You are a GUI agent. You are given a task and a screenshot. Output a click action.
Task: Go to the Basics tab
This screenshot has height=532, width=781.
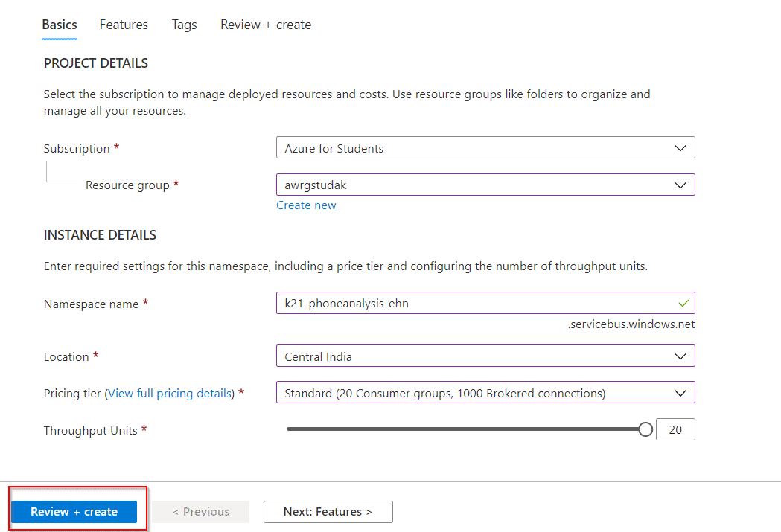60,25
